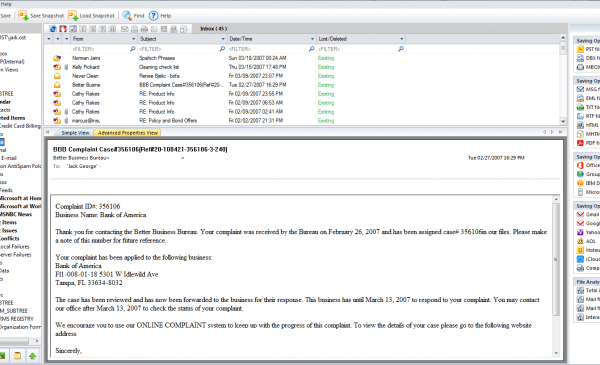600x365 pixels.
Task: Click the envelope icon of Never Clean row
Action: [x=57, y=76]
